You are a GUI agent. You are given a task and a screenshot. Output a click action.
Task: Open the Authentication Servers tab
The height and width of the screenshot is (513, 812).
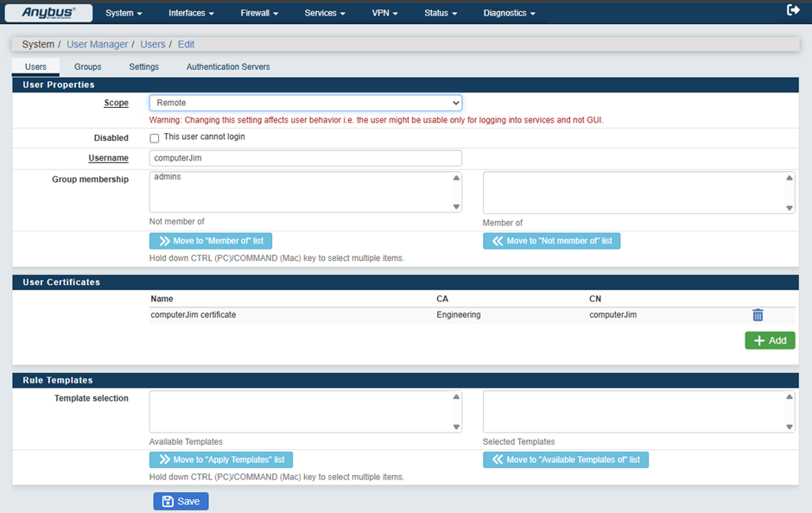click(228, 66)
